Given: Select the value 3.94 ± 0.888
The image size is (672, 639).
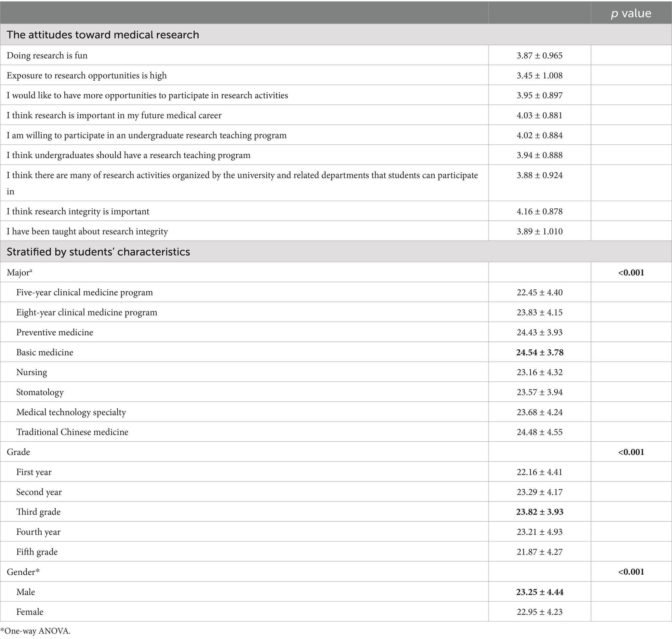Looking at the screenshot, I should tap(539, 155).
